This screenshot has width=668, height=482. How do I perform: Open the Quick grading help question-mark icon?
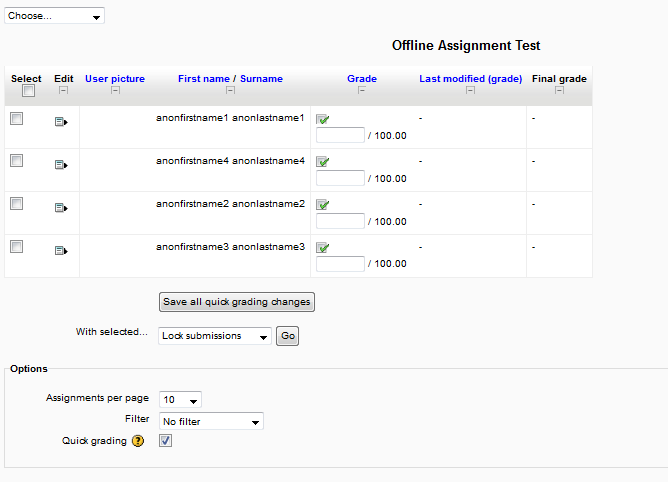pyautogui.click(x=138, y=441)
